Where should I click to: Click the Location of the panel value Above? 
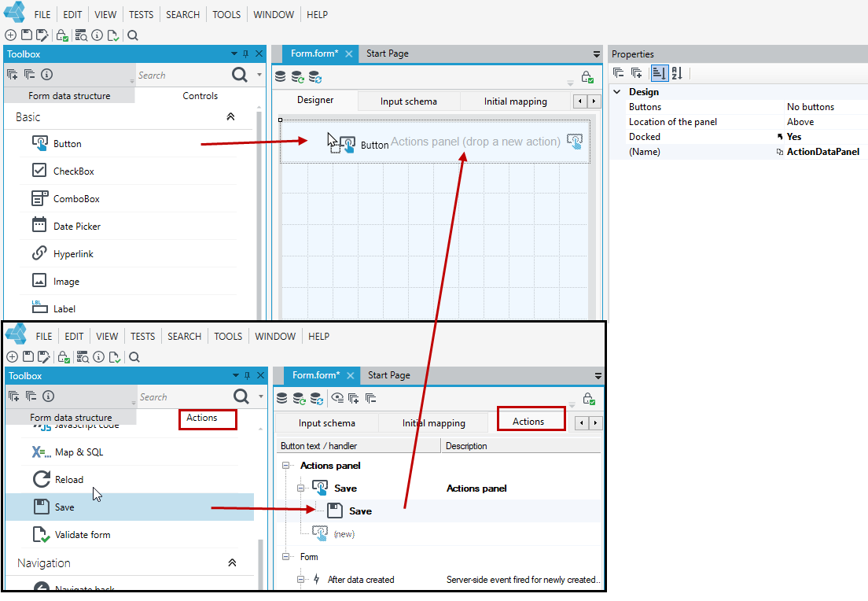800,122
